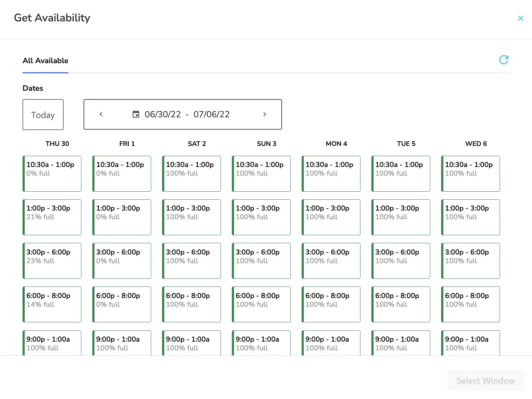
Task: Pick the 3:00p - 6:00p slot on SAT 2
Action: click(x=191, y=261)
